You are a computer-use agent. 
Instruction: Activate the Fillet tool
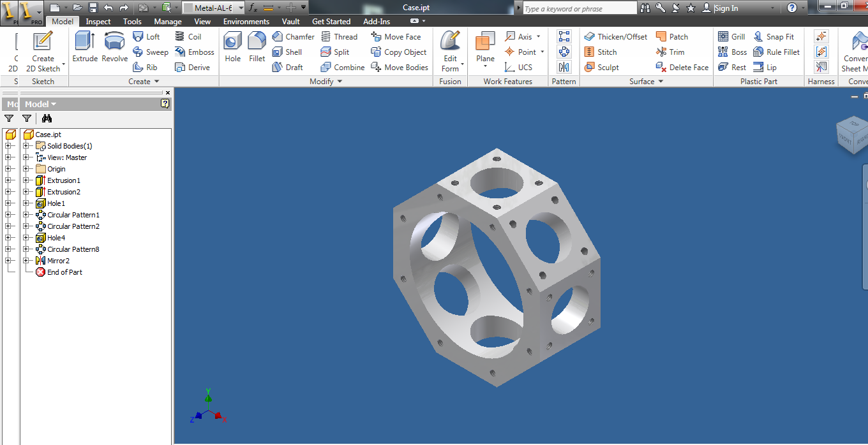point(257,47)
